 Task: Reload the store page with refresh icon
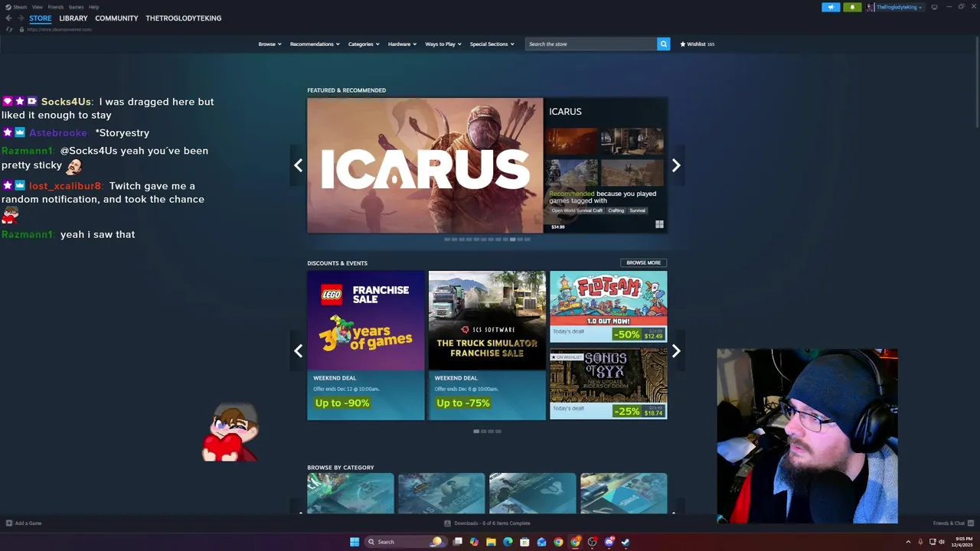[8, 29]
